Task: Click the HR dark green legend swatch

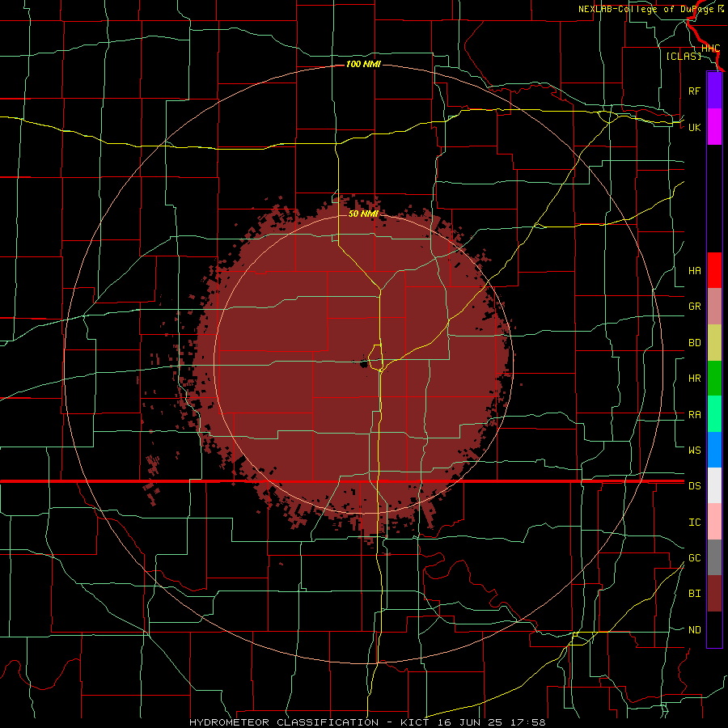Action: click(714, 378)
